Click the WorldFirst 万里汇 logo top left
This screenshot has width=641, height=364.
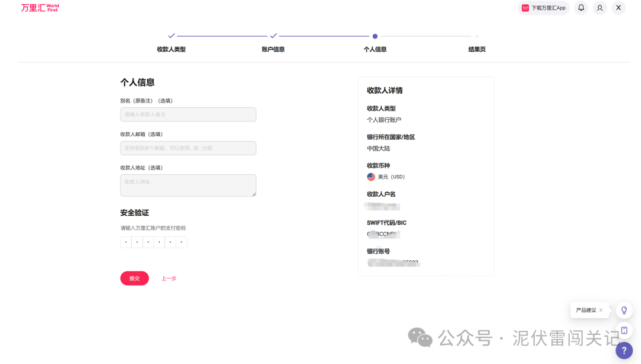(39, 8)
